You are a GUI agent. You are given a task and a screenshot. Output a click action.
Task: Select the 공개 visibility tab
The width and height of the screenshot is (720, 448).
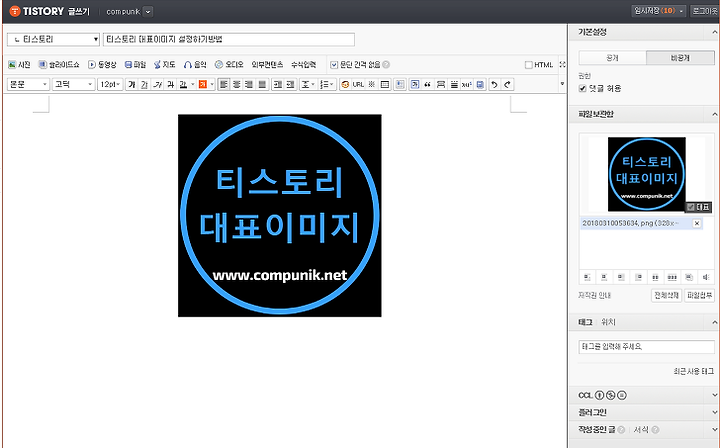coord(612,58)
